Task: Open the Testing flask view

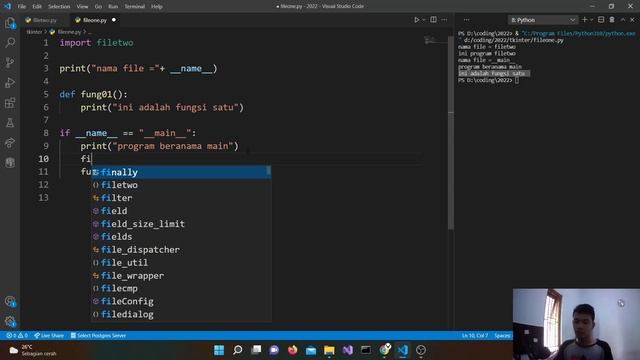Action: 10,122
